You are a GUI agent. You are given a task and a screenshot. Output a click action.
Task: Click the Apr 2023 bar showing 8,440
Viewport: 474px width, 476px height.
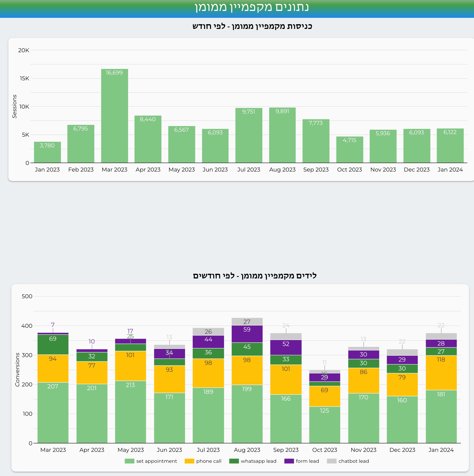point(148,139)
